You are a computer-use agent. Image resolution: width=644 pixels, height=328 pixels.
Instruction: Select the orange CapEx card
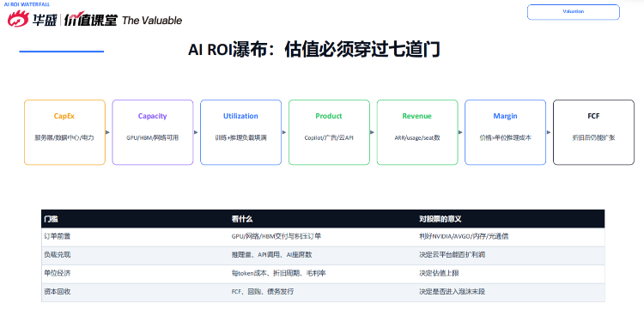(64, 132)
